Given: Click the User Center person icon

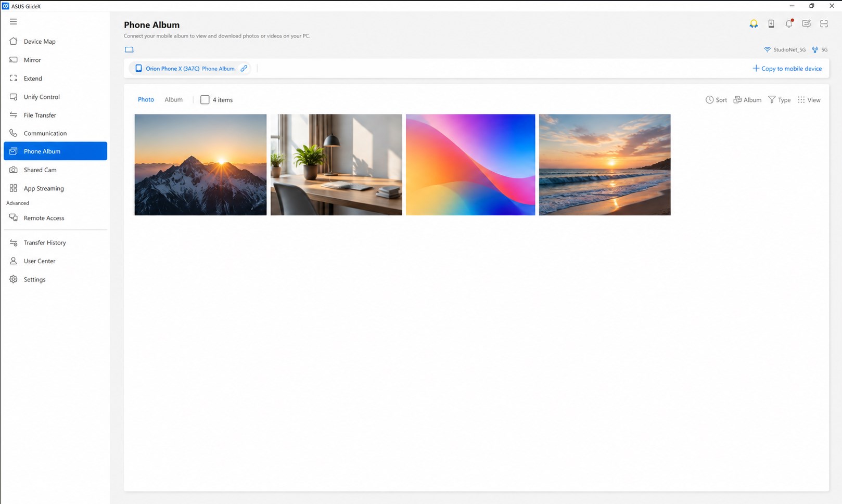Looking at the screenshot, I should [x=14, y=261].
